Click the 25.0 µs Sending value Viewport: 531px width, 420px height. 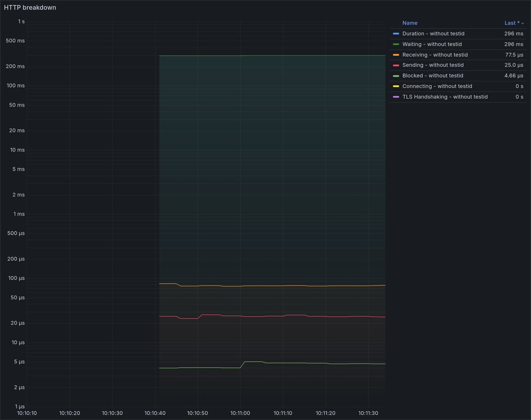pos(513,65)
